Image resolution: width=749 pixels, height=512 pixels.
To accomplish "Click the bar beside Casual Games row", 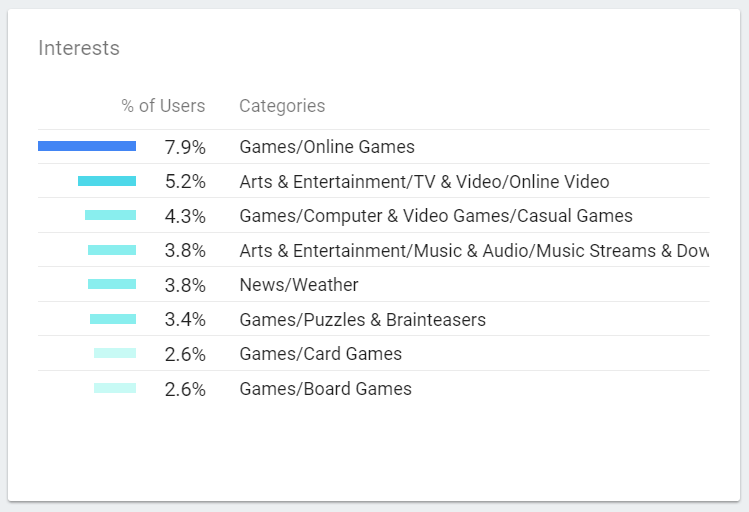I will tap(110, 215).
